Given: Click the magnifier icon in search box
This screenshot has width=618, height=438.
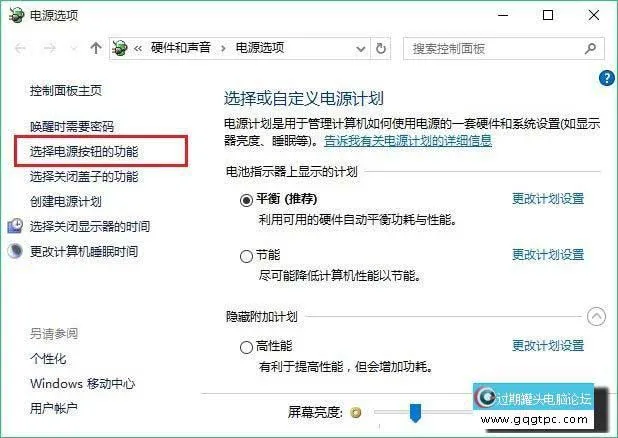Looking at the screenshot, I should pos(590,48).
